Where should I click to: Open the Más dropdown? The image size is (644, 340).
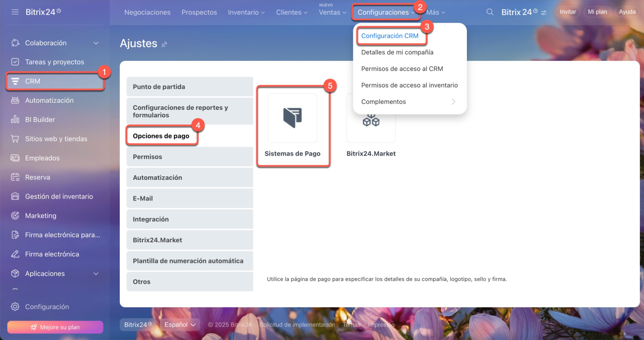point(436,12)
